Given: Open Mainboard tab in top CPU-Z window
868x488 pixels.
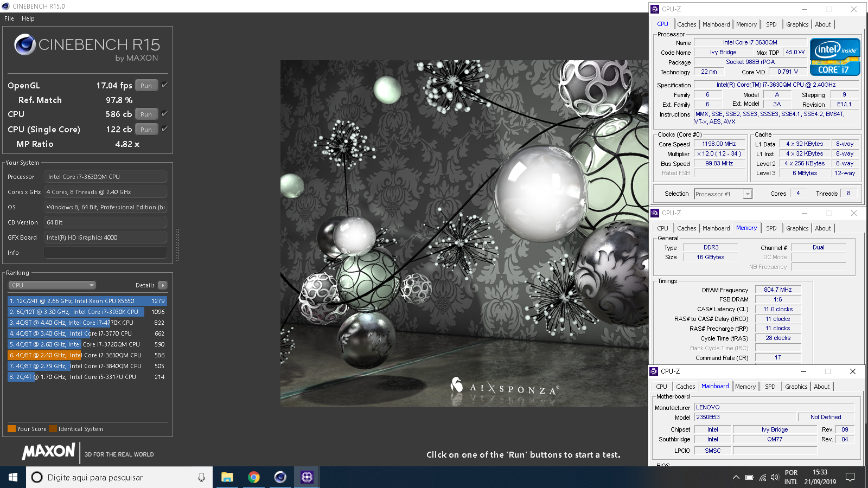Looking at the screenshot, I should point(716,24).
